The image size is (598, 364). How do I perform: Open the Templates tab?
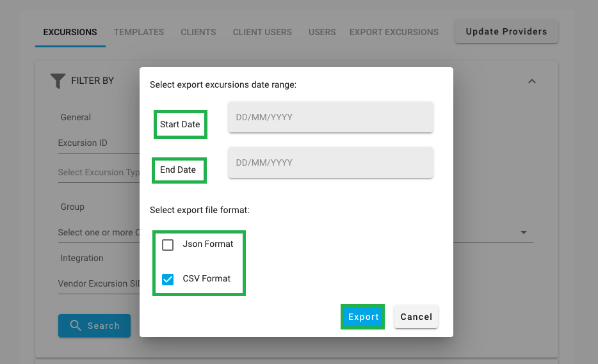(x=139, y=33)
